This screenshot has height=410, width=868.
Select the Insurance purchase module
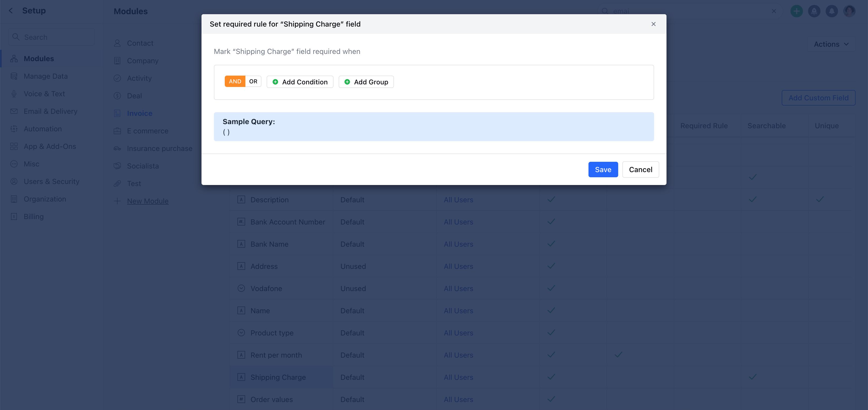coord(159,148)
